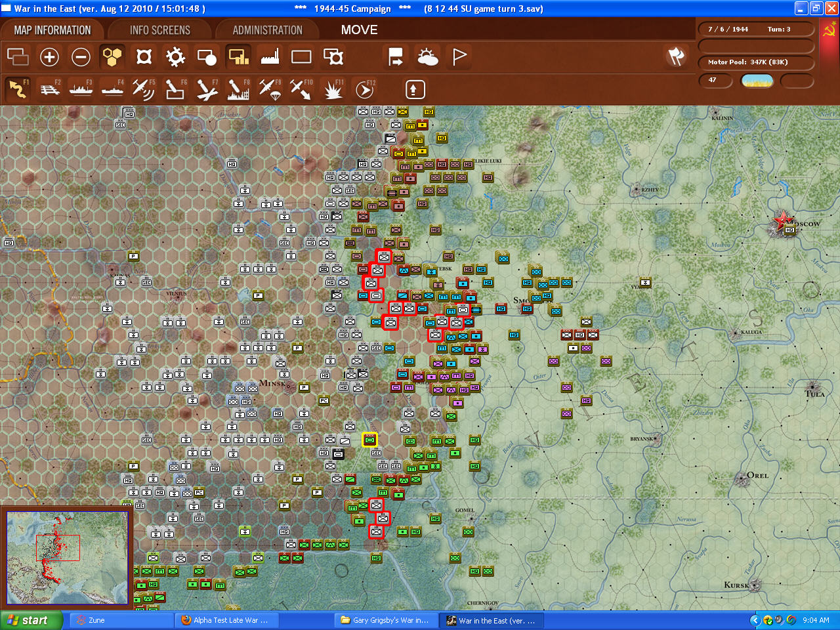Click the victory flag icon on toolbar
The width and height of the screenshot is (840, 630).
[459, 57]
